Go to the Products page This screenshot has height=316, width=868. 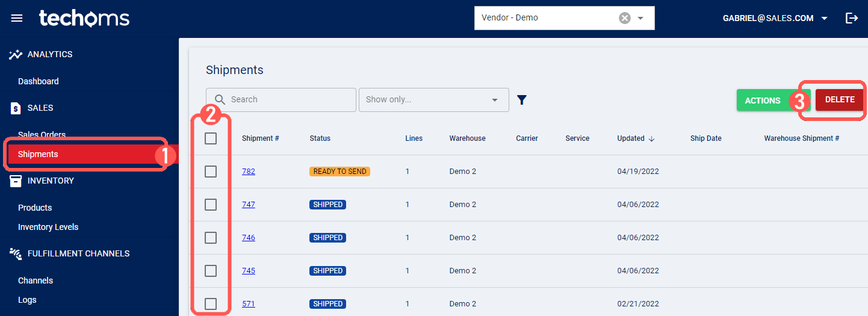click(x=35, y=208)
